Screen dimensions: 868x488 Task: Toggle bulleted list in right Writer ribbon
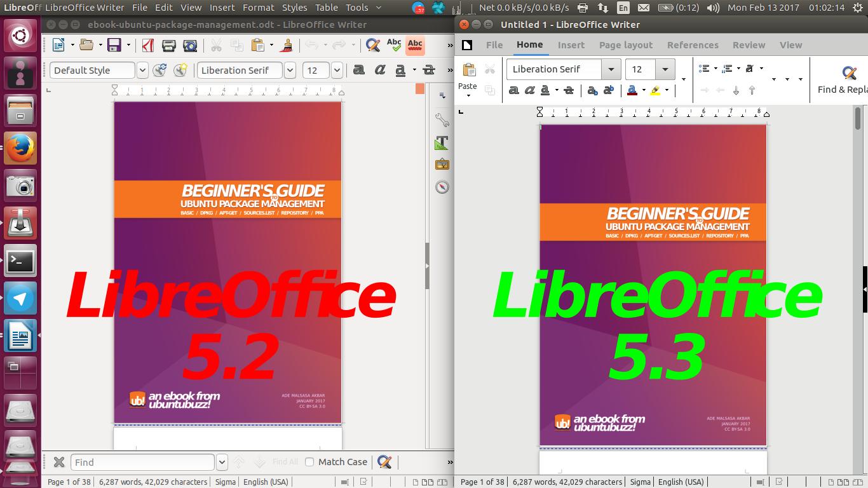point(704,69)
